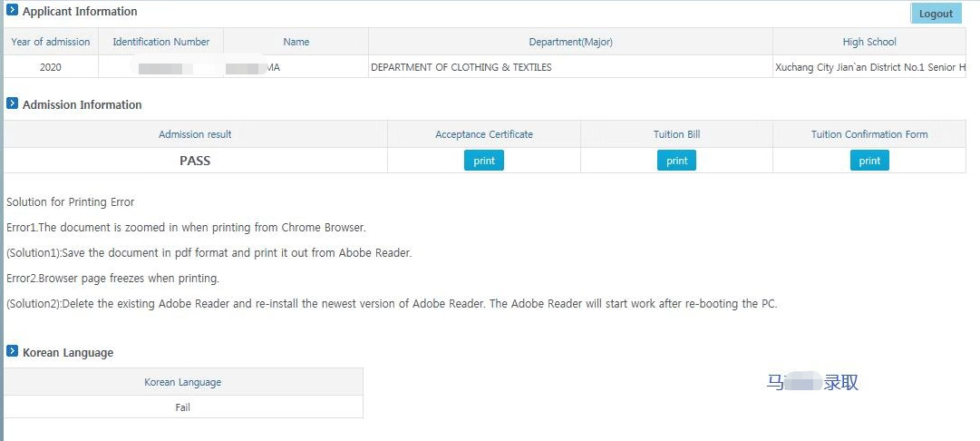Screen dimensions: 980x441
Task: Click the Admission result column header
Action: click(x=195, y=134)
